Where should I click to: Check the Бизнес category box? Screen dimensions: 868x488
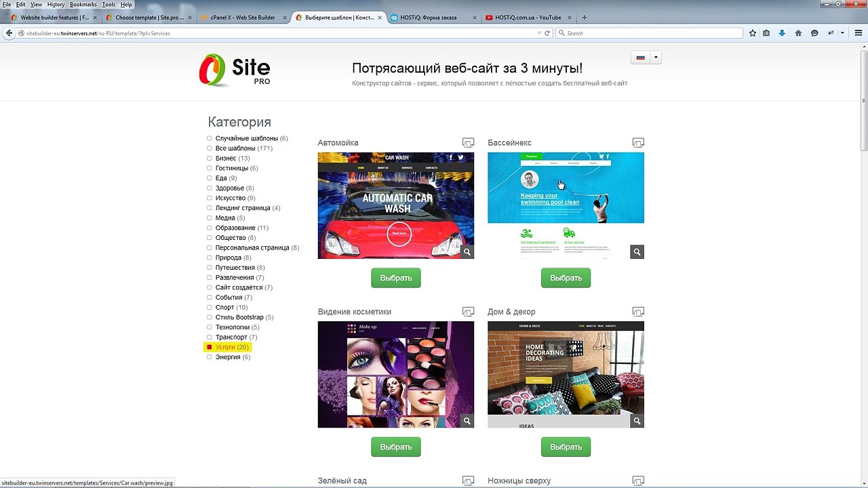click(x=210, y=158)
